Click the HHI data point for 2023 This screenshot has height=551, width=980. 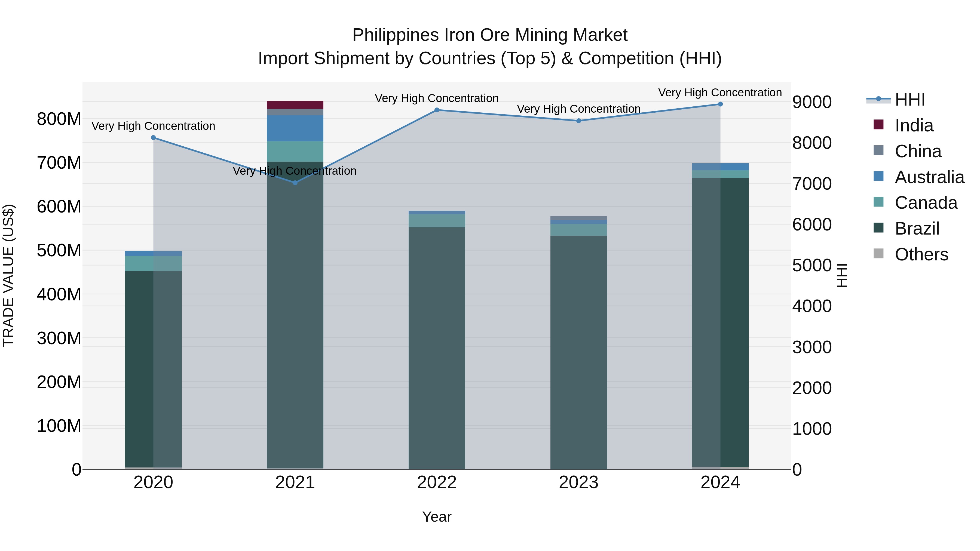[x=579, y=121]
